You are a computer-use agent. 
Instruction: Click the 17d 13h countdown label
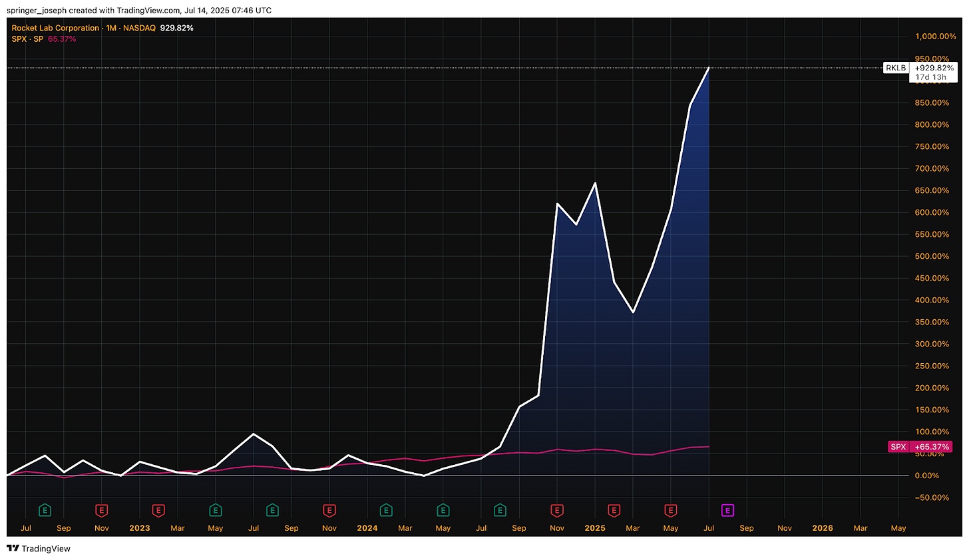[x=930, y=77]
